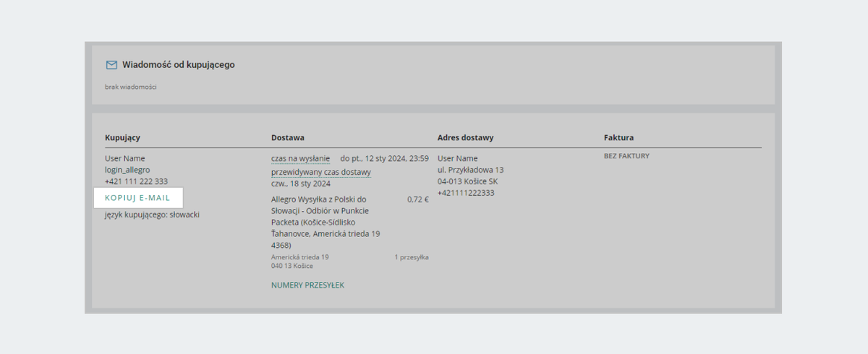Click the delivery price 0,72 €
Image resolution: width=868 pixels, height=354 pixels.
pyautogui.click(x=417, y=199)
